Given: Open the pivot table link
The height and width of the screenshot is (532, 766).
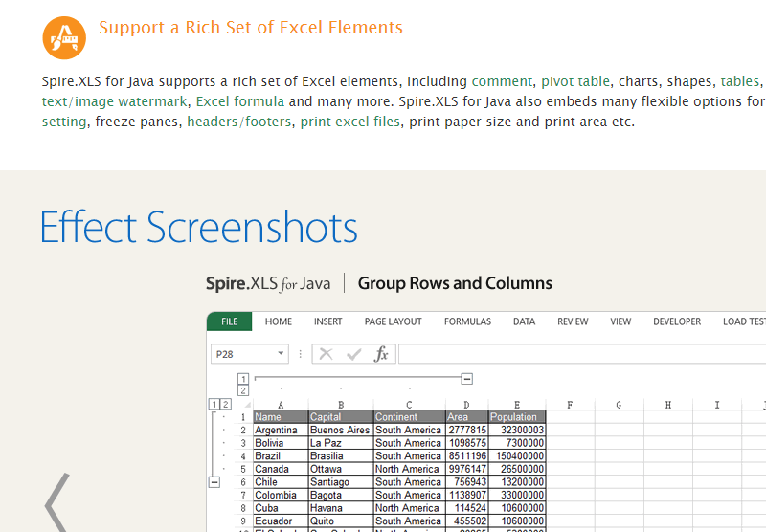Looking at the screenshot, I should (575, 81).
